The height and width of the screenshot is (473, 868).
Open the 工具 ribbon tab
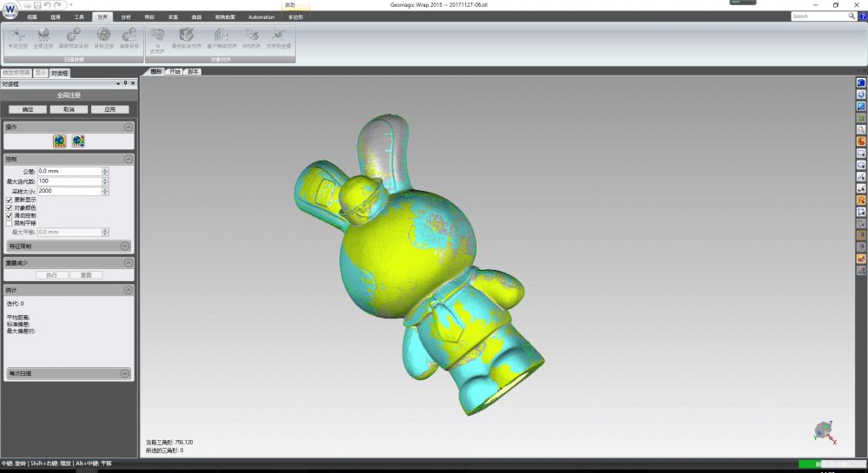pos(79,17)
